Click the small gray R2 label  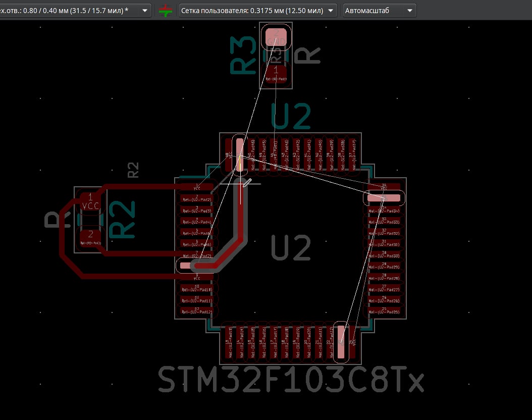(x=133, y=170)
